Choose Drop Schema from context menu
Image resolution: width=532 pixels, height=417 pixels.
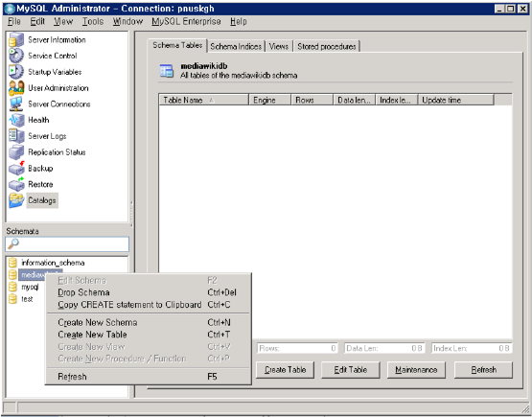click(x=148, y=292)
